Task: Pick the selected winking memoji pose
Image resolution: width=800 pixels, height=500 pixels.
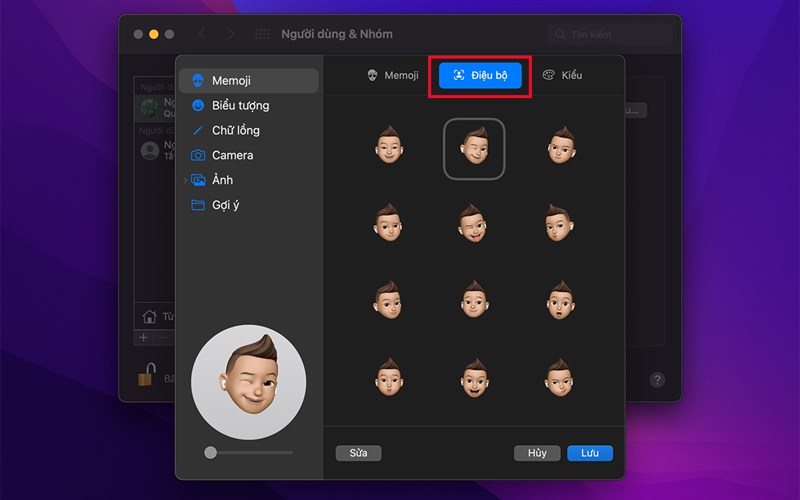Action: point(474,148)
